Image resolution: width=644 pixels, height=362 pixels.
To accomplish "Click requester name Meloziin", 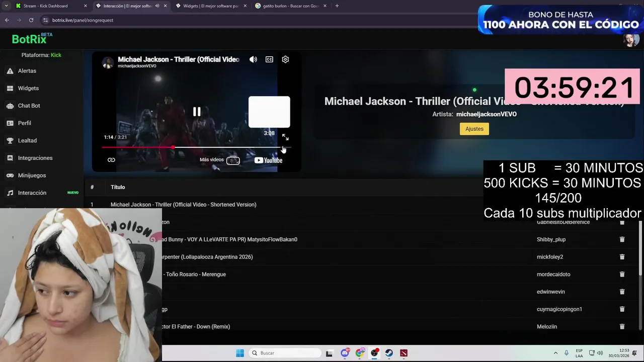I will pyautogui.click(x=546, y=327).
